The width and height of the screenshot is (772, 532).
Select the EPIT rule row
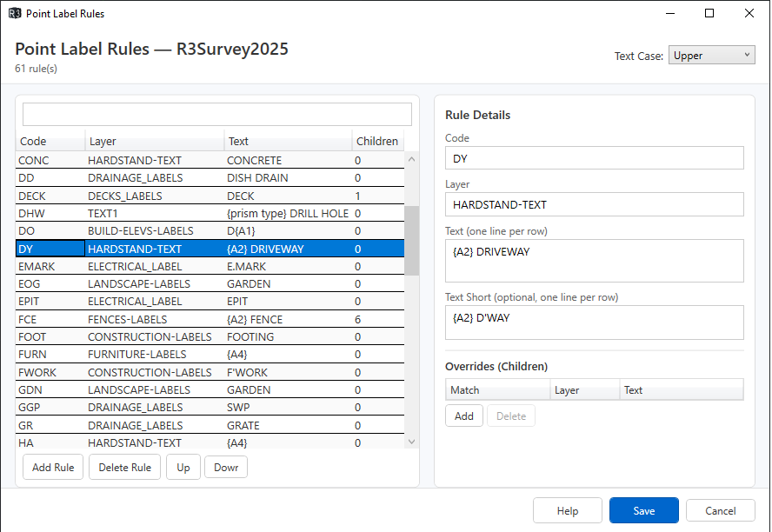tap(210, 301)
